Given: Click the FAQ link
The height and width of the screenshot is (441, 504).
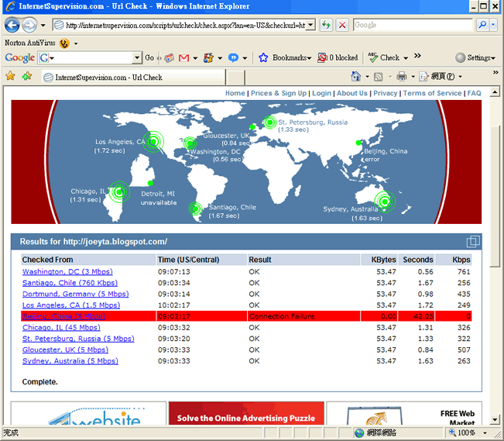Looking at the screenshot, I should (x=474, y=93).
